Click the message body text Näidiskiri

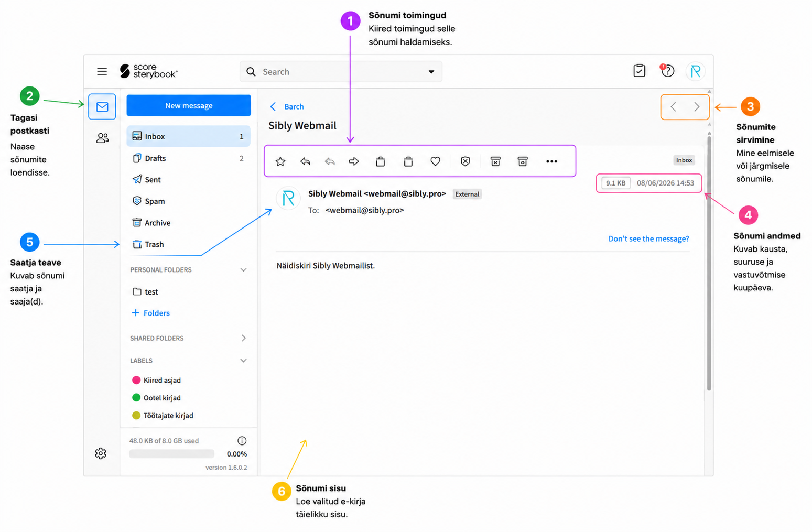click(326, 266)
